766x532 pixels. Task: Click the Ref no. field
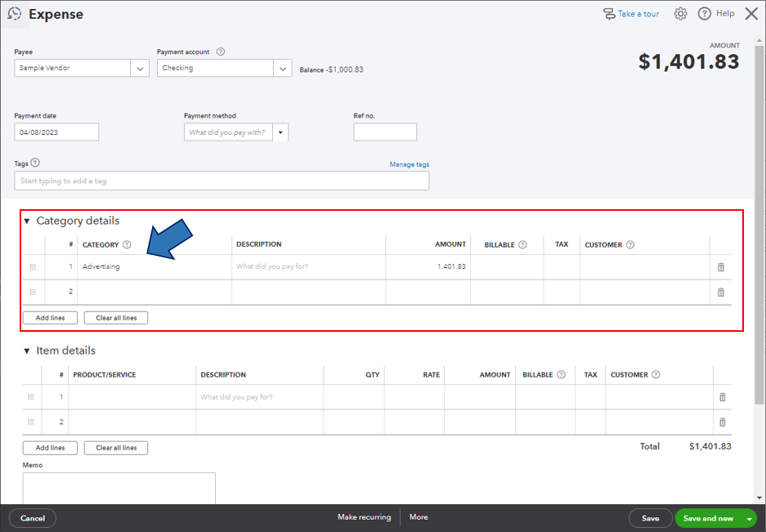[x=385, y=132]
